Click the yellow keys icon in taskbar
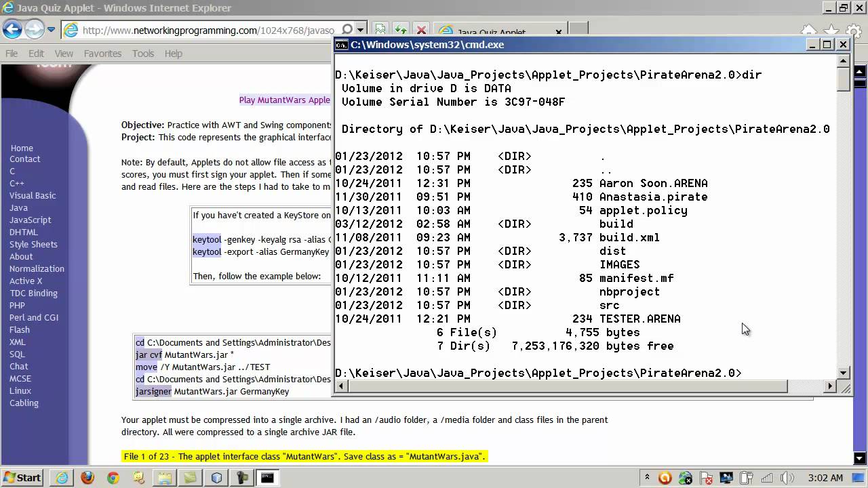Screen dimensions: 868x488 pos(139,478)
